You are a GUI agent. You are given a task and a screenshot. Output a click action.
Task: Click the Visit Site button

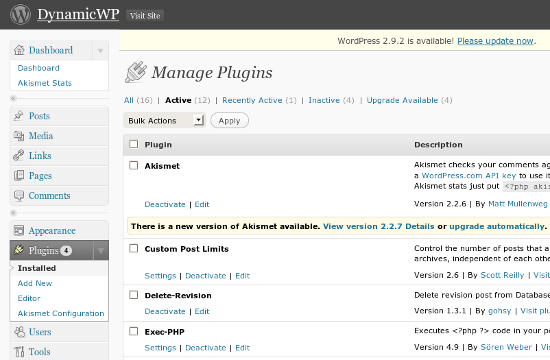(x=145, y=15)
